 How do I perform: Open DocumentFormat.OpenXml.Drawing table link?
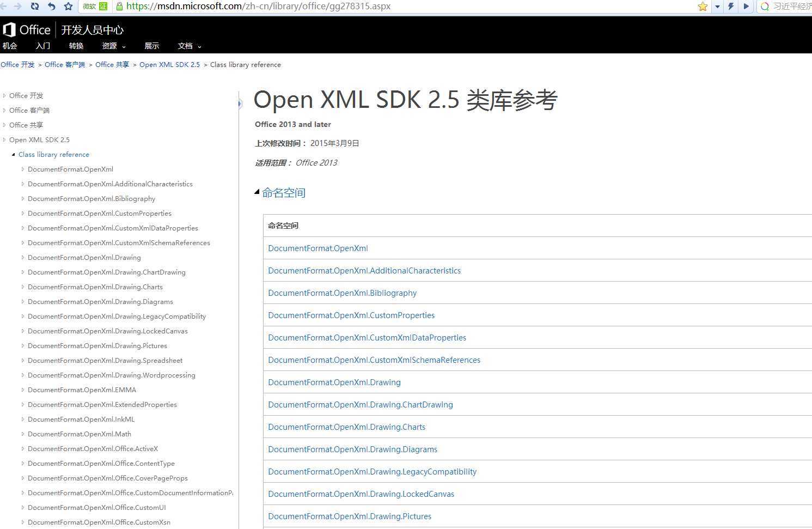coord(334,382)
